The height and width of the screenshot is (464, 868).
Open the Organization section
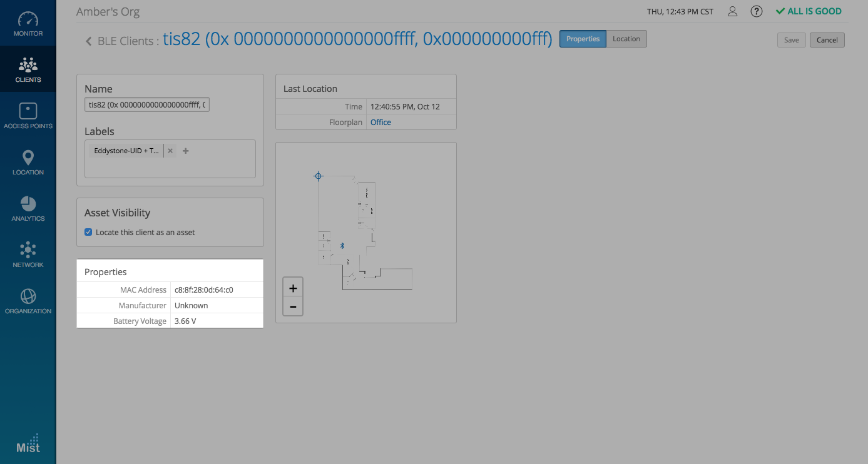tap(28, 301)
